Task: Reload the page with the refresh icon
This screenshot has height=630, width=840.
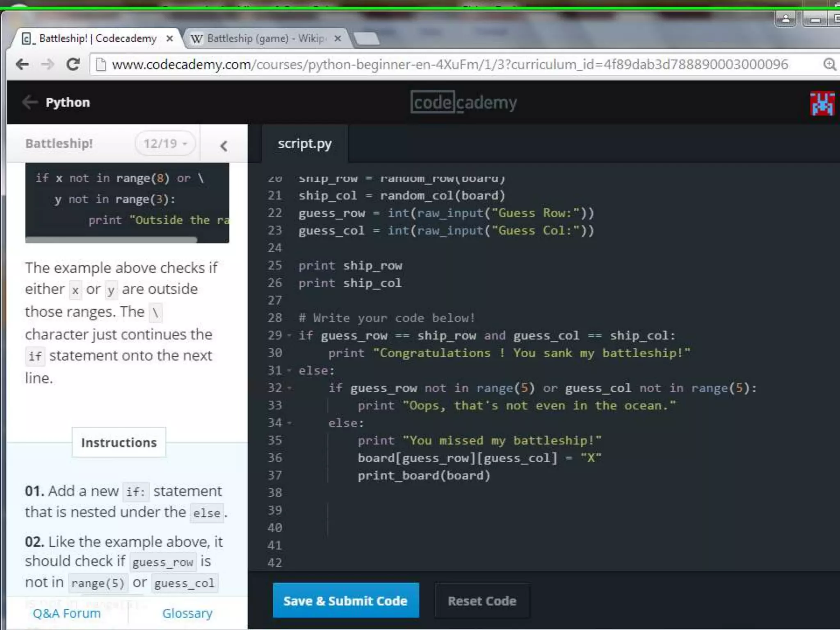Action: pos(73,64)
